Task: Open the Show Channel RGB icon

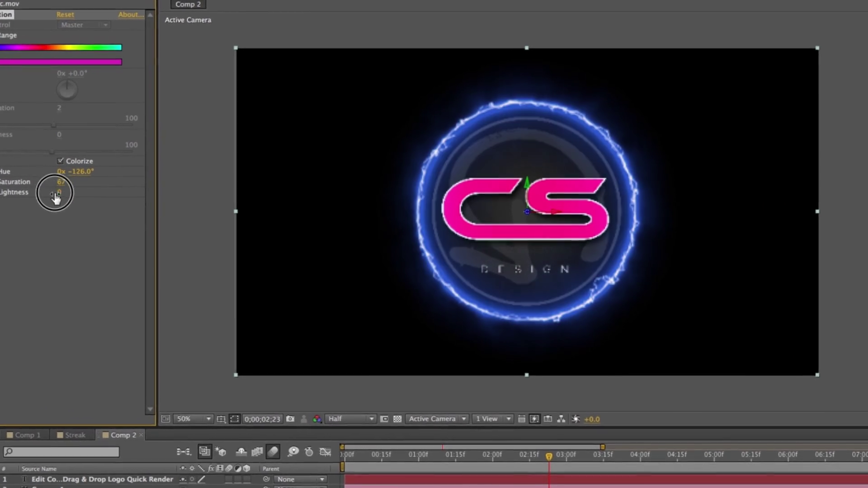Action: (x=317, y=419)
